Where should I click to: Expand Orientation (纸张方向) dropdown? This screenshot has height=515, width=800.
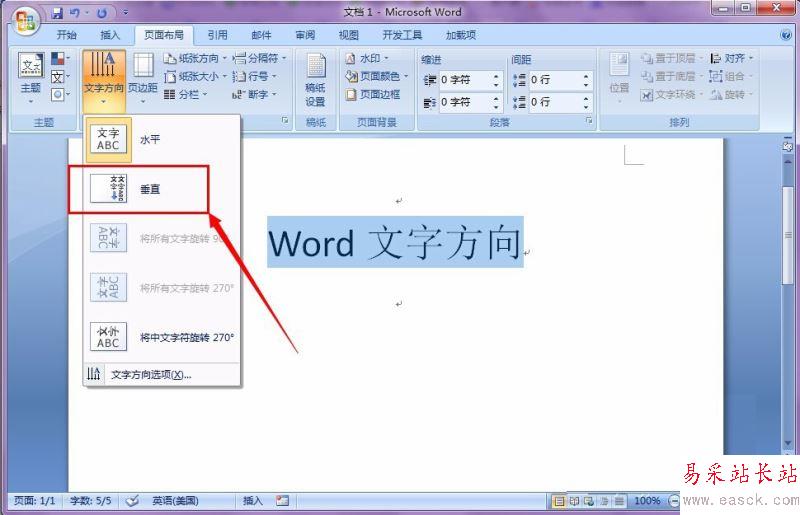(x=195, y=58)
